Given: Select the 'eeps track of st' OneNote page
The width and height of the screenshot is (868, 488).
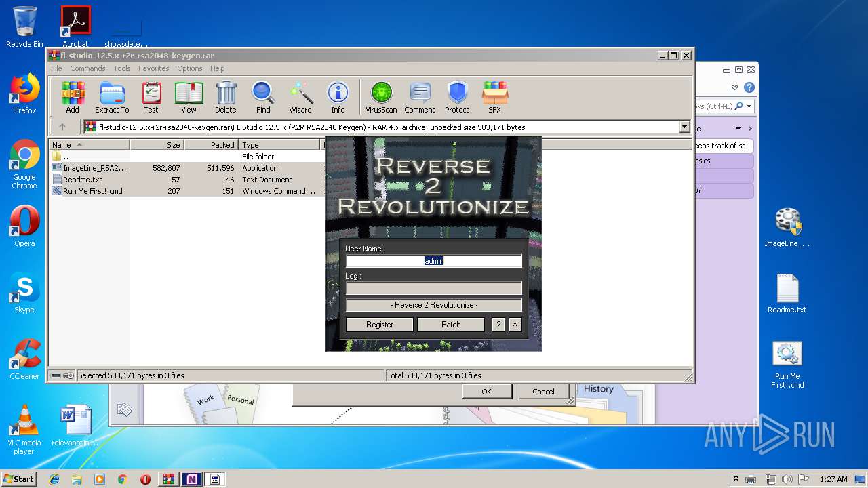Looking at the screenshot, I should 723,146.
